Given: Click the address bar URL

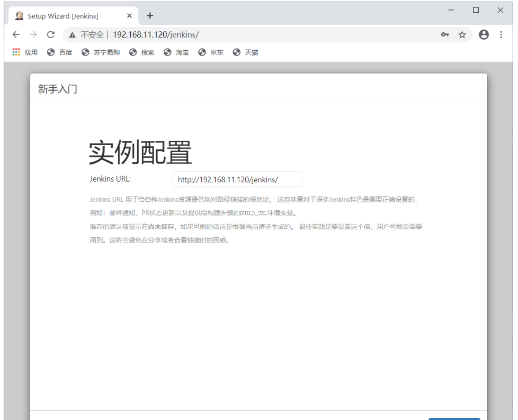Looking at the screenshot, I should point(156,35).
